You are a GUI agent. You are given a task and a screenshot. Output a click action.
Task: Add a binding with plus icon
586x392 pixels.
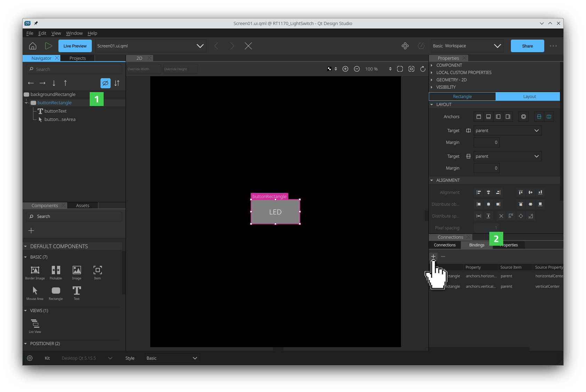pyautogui.click(x=433, y=256)
